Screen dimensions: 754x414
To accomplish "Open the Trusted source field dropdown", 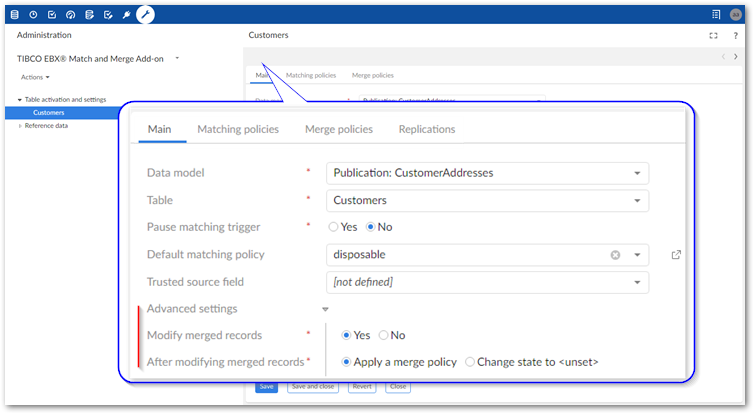I will pyautogui.click(x=637, y=283).
